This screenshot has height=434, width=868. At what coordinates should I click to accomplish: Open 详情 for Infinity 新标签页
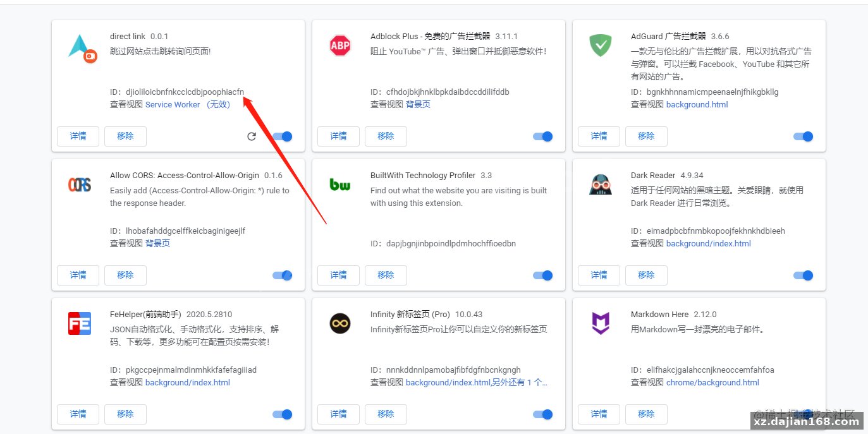pyautogui.click(x=339, y=414)
